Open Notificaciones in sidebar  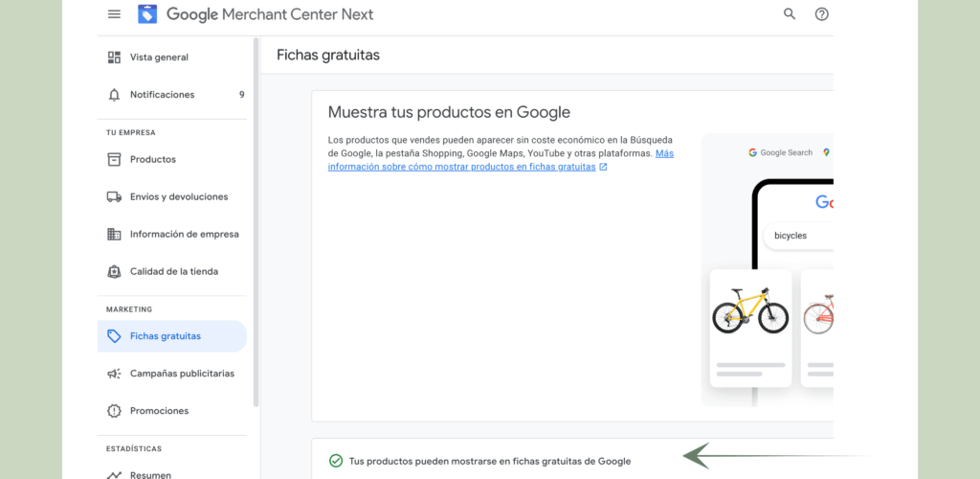point(172,95)
